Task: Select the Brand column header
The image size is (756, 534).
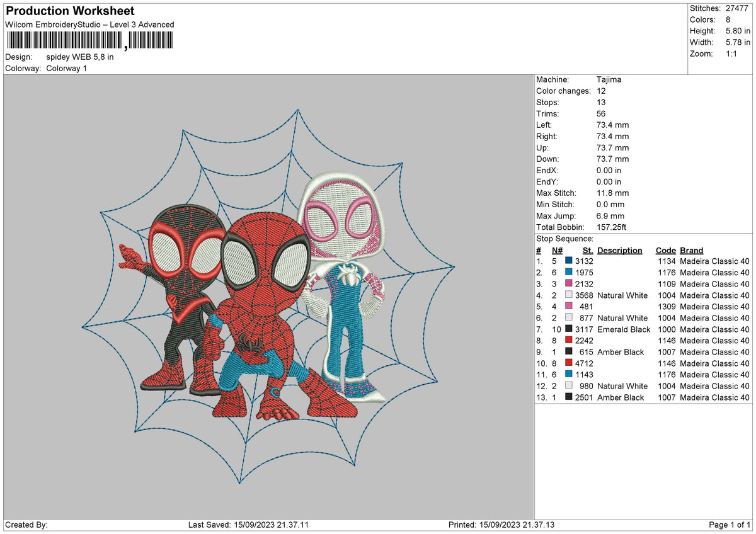Action: (x=690, y=250)
